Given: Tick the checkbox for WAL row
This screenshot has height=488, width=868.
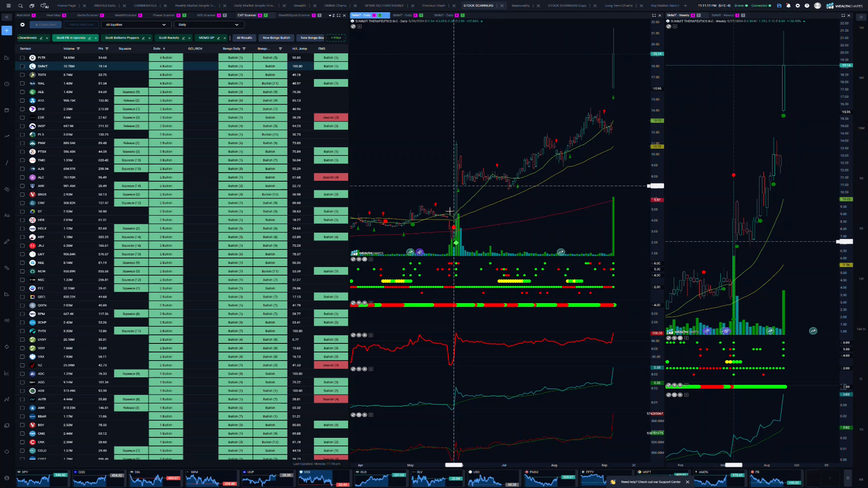Looking at the screenshot, I should point(22,84).
